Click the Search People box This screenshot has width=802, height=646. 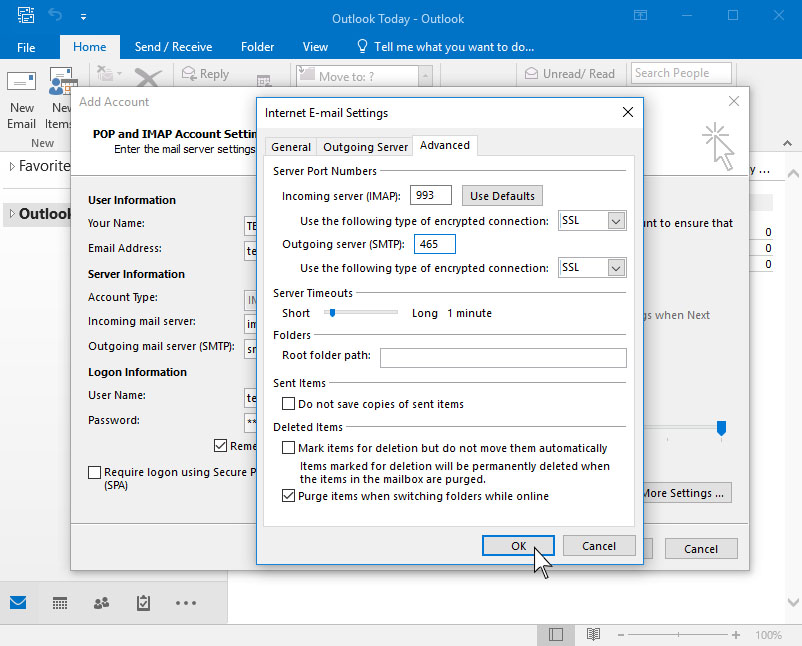click(x=681, y=73)
